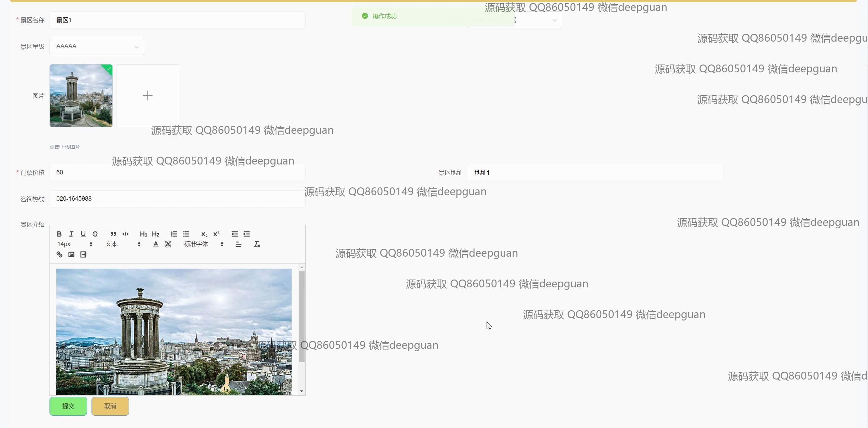Viewport: 868px width, 428px height.
Task: Click the 取消 cancel button
Action: point(110,406)
